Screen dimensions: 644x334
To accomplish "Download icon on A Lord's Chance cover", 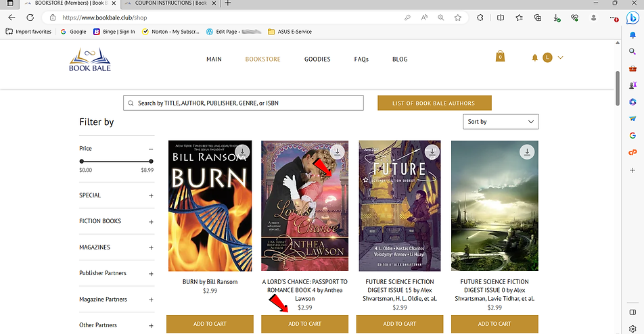I will tap(337, 152).
